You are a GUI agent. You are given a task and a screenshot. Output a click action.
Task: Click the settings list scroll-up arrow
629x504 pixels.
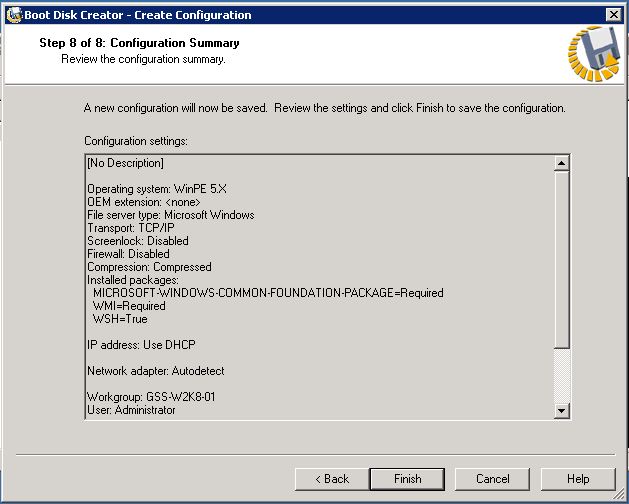pyautogui.click(x=561, y=163)
